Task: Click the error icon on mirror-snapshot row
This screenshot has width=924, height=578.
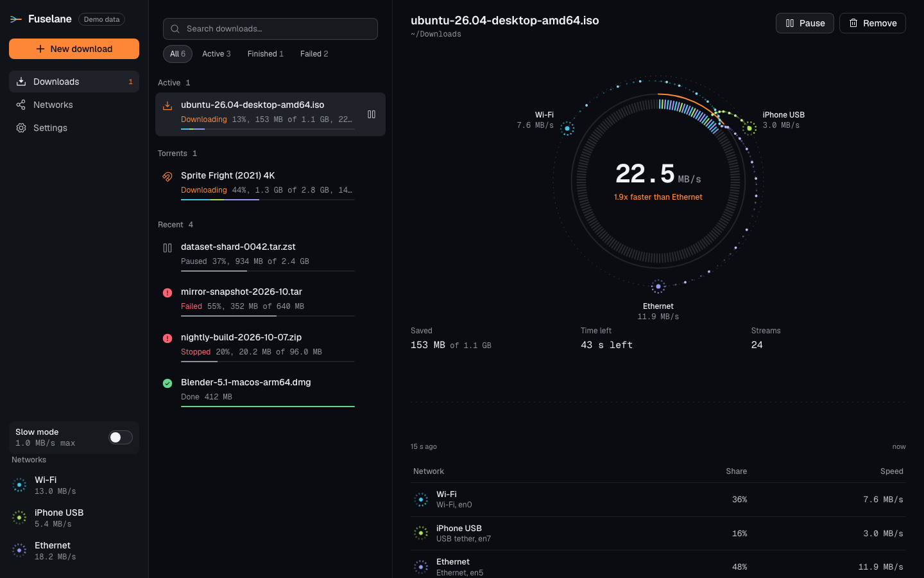Action: (x=167, y=293)
